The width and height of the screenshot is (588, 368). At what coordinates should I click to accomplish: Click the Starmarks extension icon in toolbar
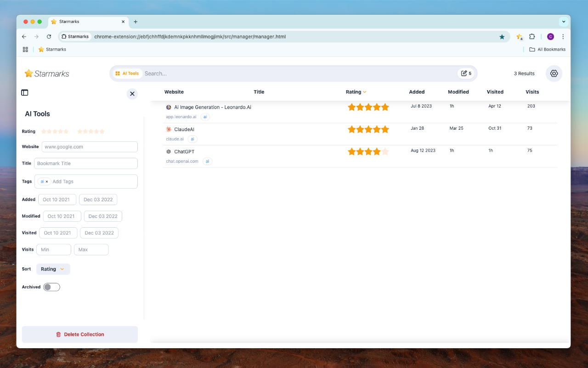point(520,37)
